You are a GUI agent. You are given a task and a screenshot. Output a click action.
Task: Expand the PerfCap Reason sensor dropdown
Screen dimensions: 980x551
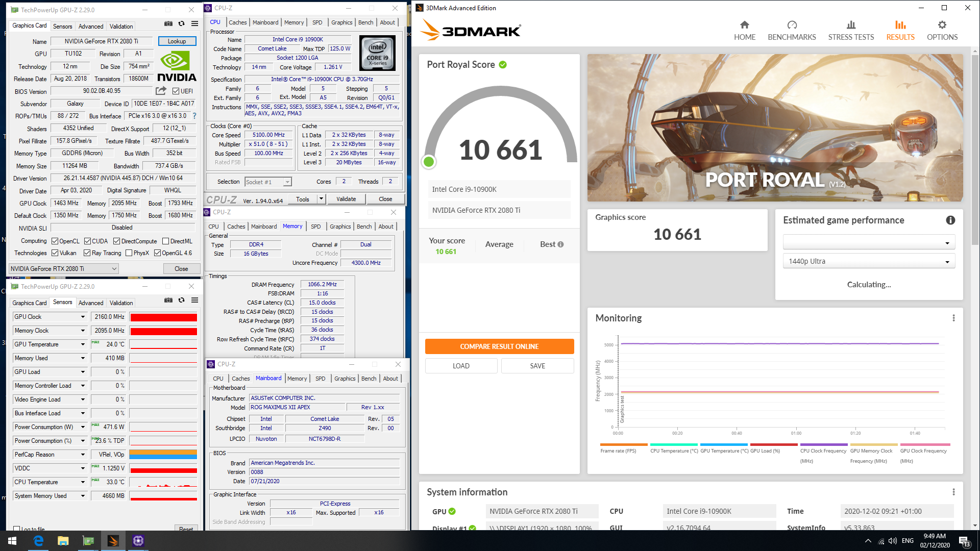click(x=83, y=455)
